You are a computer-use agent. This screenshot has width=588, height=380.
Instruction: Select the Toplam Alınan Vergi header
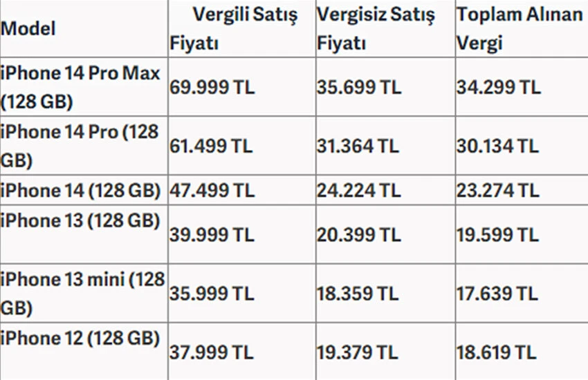519,29
